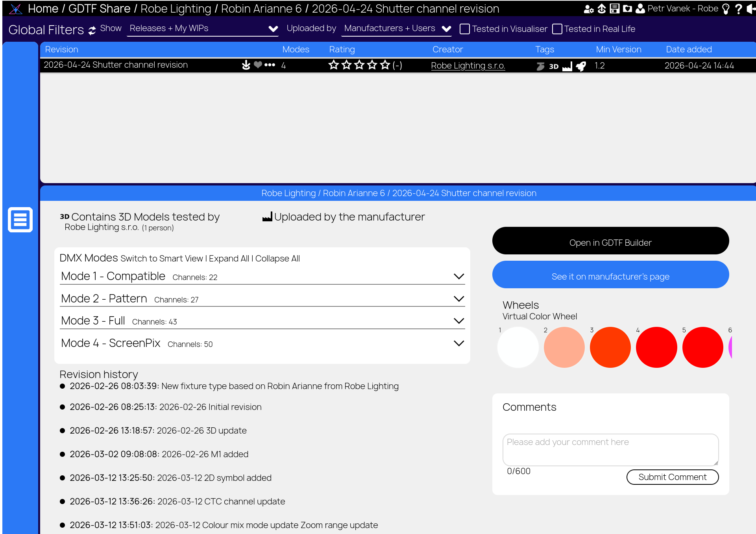The height and width of the screenshot is (534, 756).
Task: Select the orange color wheel swatch 3
Action: pos(610,347)
